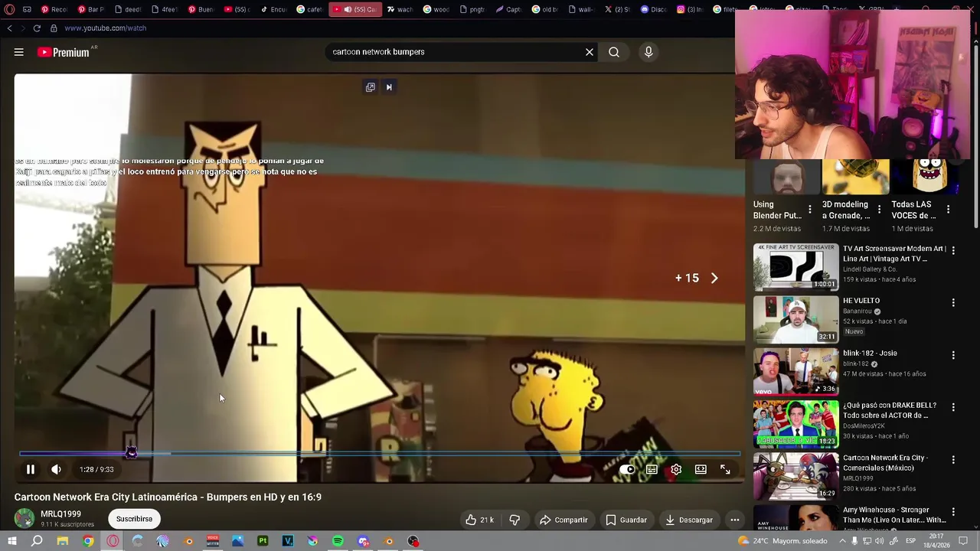Open Windows taskbar search
The height and width of the screenshot is (551, 980).
point(37,541)
